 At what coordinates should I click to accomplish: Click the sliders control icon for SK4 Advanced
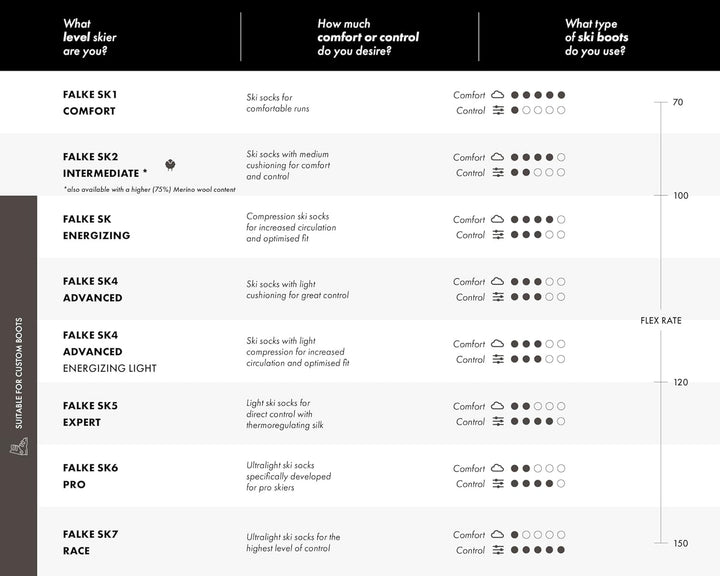coord(497,297)
